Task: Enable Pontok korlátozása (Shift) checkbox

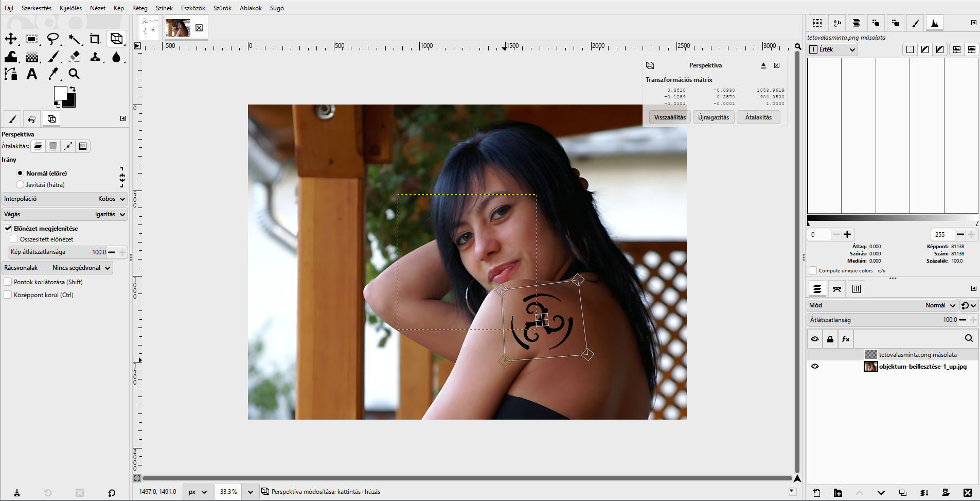Action: click(x=8, y=282)
